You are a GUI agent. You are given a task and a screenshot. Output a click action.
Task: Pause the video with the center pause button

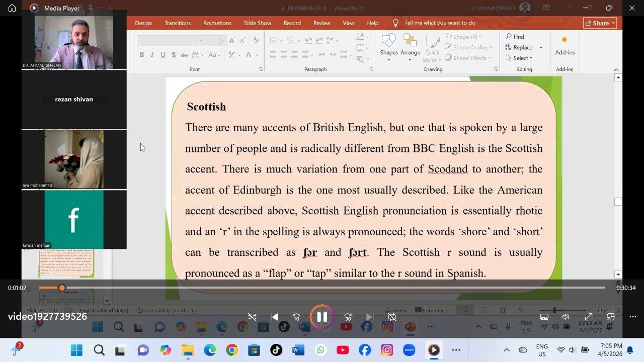(x=322, y=317)
